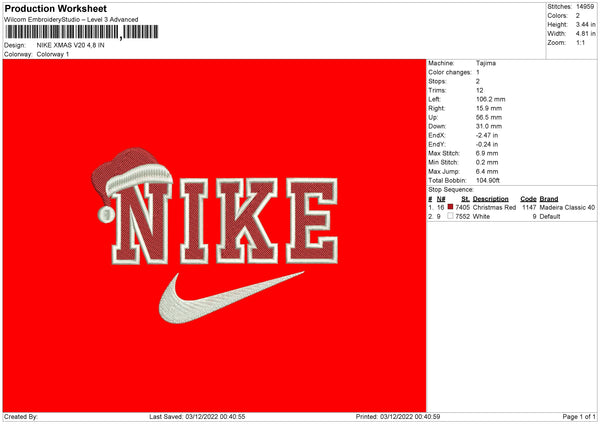Click the White description in row 2
Viewport: 600px width, 424px height.
coord(481,217)
